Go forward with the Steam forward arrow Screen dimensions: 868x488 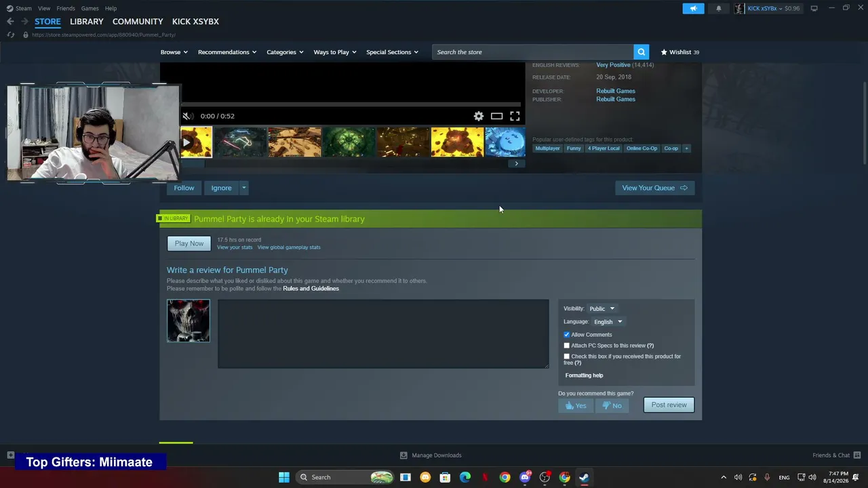point(24,22)
